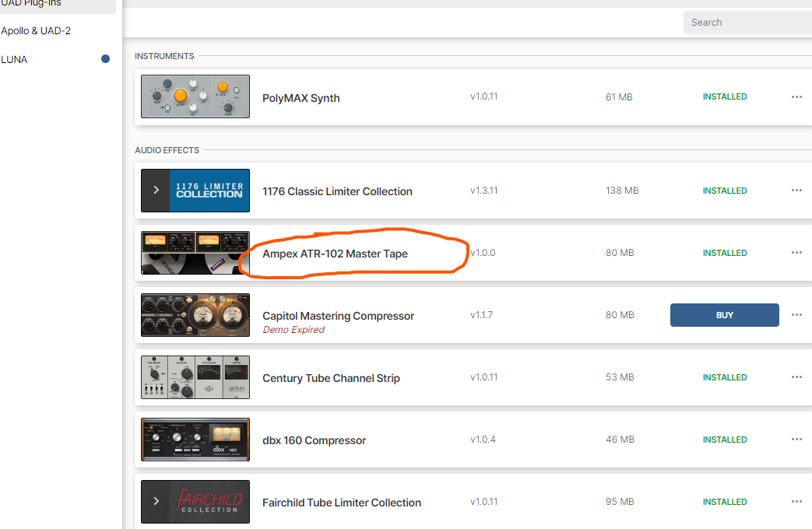
Task: Click the Ampex ATR-102 Master Tape name
Action: click(x=335, y=254)
